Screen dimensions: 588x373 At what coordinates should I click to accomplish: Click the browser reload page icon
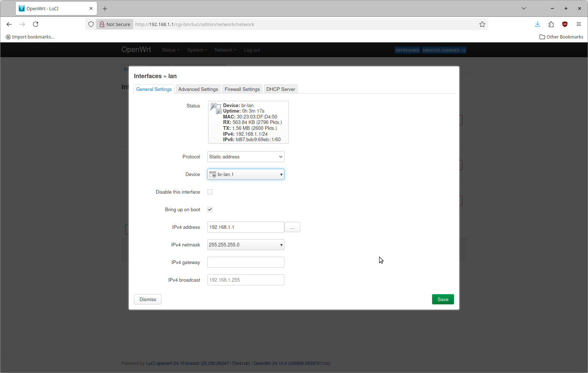click(36, 24)
